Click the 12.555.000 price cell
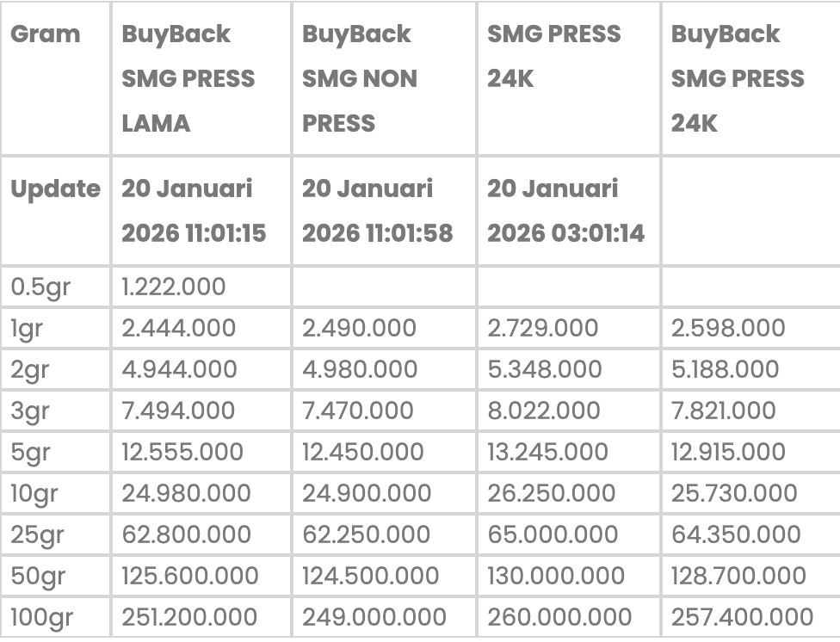This screenshot has height=642, width=840. [182, 452]
